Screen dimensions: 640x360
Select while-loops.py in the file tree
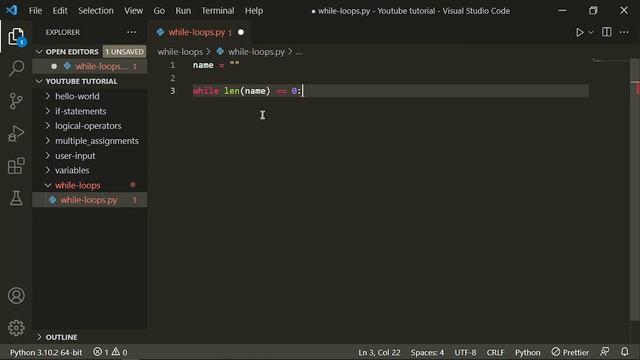pyautogui.click(x=89, y=200)
